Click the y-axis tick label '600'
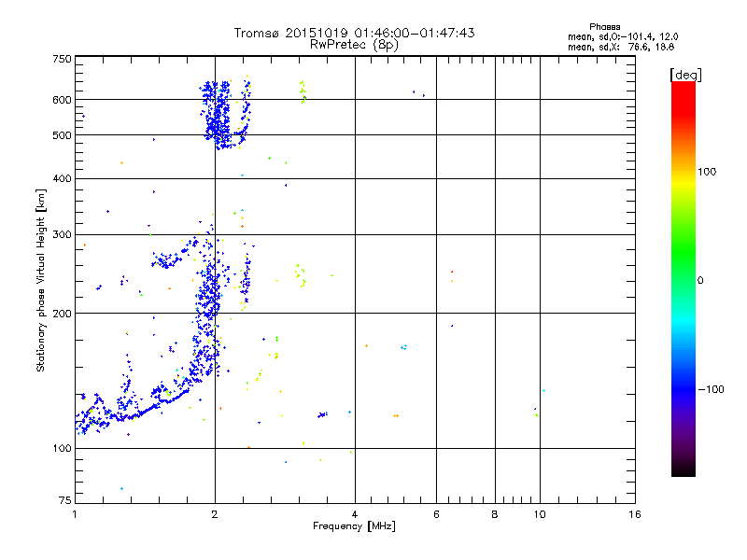Viewport: 747px width, 560px height. (x=62, y=100)
